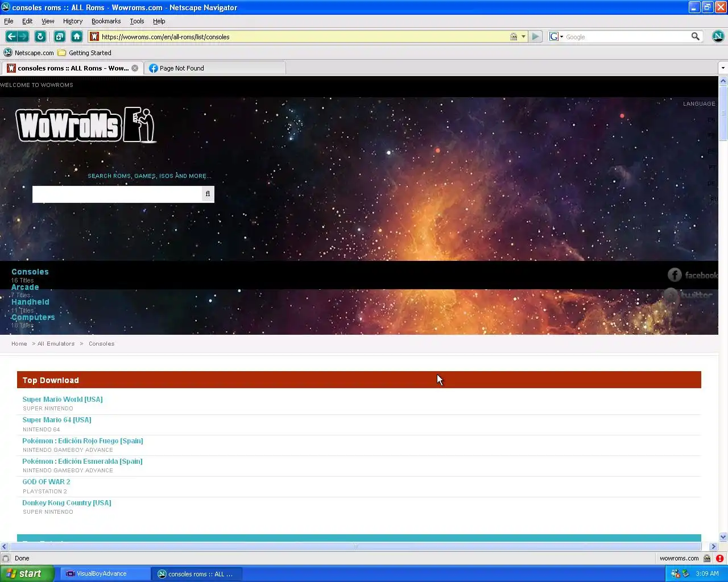This screenshot has width=728, height=582.
Task: Switch to VisualBoyAdvance in the taskbar
Action: [x=105, y=573]
